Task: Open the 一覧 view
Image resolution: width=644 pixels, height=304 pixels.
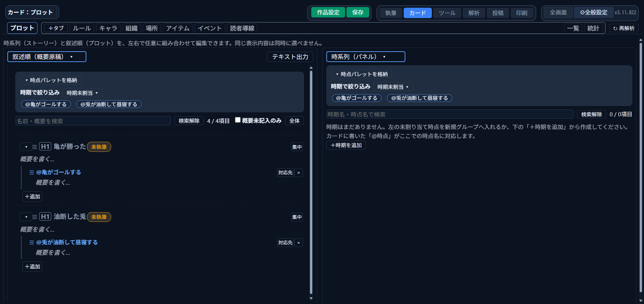Action: tap(573, 28)
